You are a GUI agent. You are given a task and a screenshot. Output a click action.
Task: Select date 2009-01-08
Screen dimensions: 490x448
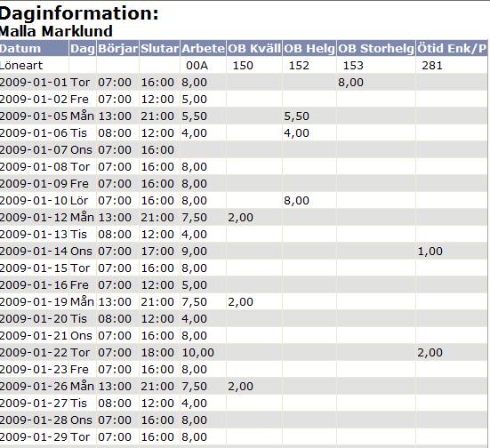click(34, 166)
